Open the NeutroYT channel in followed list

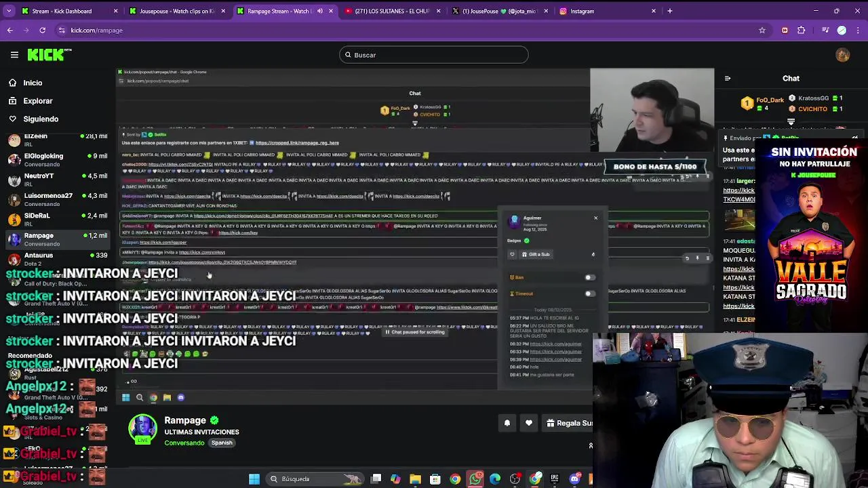point(58,180)
